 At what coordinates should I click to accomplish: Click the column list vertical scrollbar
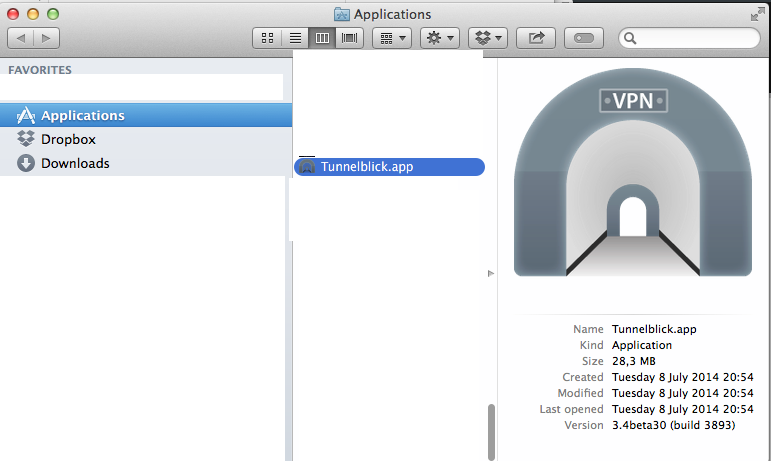pos(491,432)
